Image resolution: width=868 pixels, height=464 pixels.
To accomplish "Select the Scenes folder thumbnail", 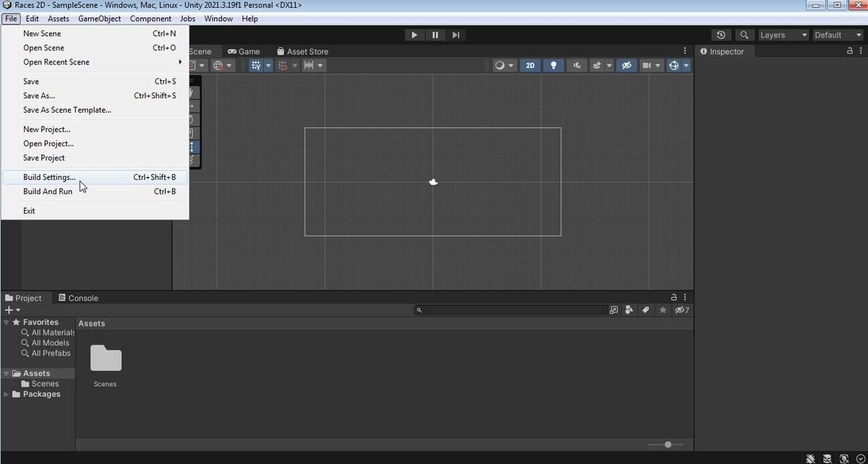I will pos(106,366).
